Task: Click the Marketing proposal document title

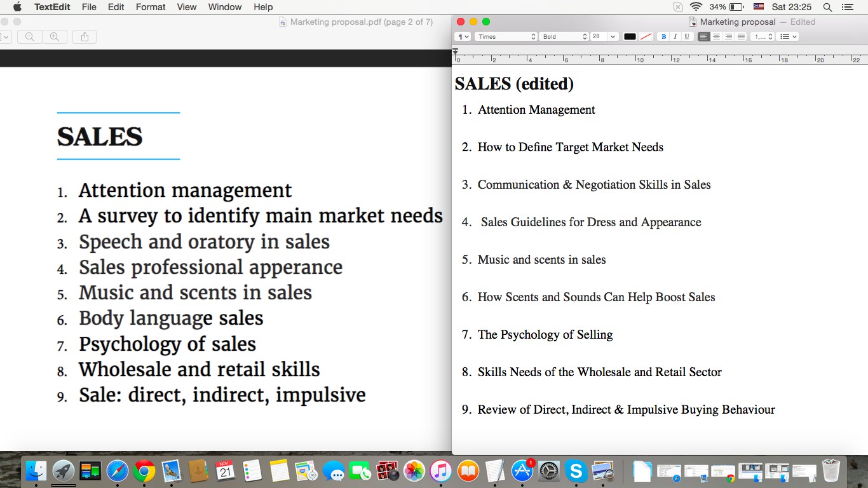Action: (738, 22)
